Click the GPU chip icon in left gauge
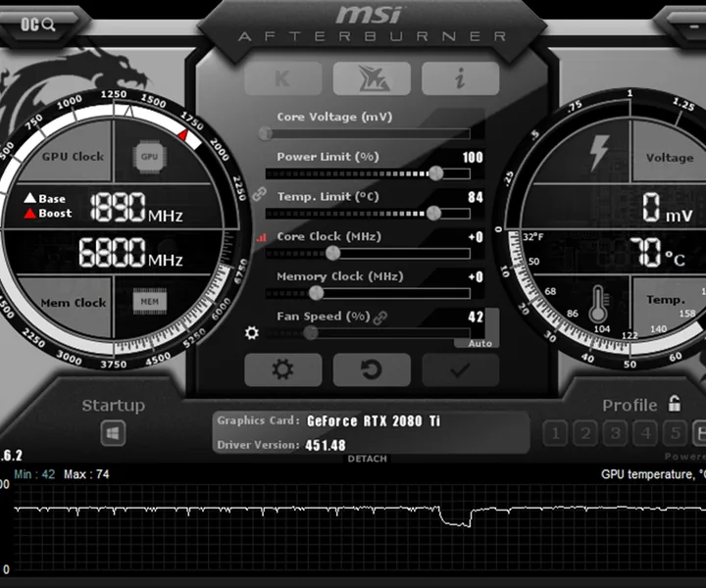The width and height of the screenshot is (706, 588). 149,157
